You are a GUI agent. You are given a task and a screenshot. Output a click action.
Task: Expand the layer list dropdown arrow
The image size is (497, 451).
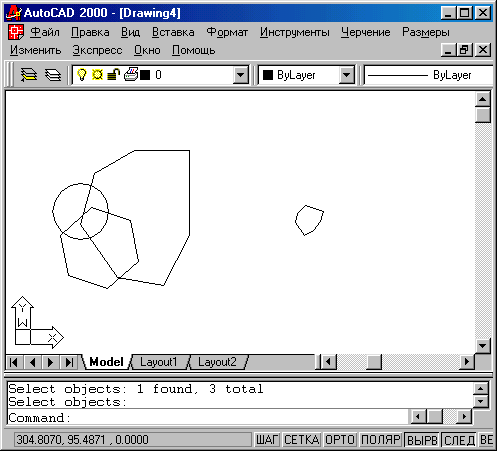pos(240,75)
